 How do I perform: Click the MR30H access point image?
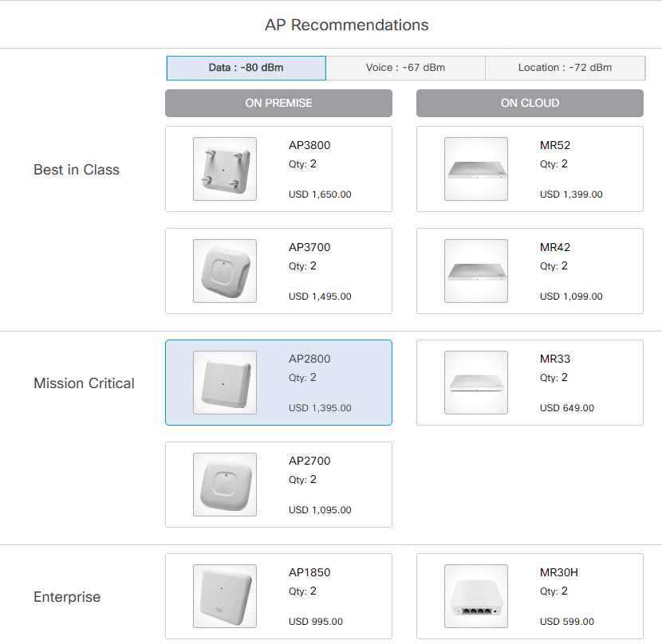coord(475,596)
